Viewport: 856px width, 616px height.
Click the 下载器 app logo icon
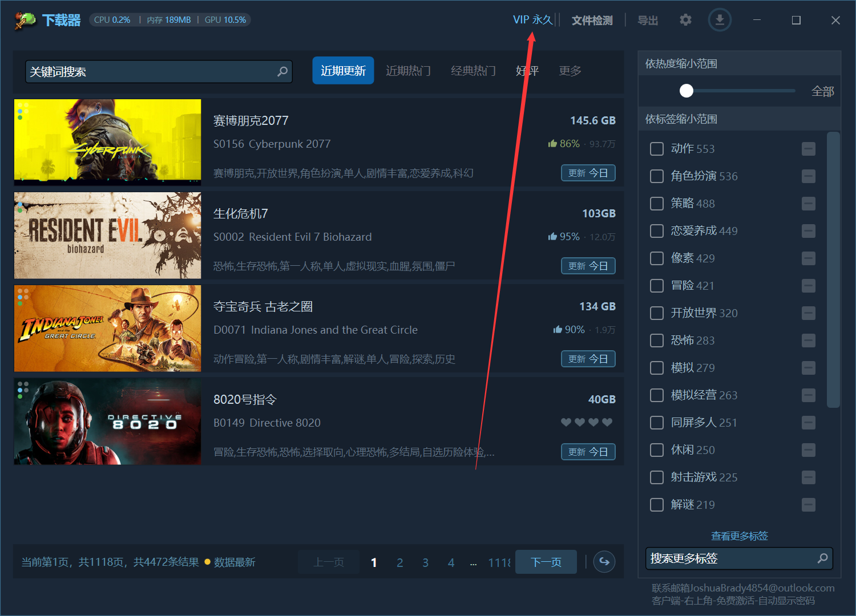pos(25,21)
